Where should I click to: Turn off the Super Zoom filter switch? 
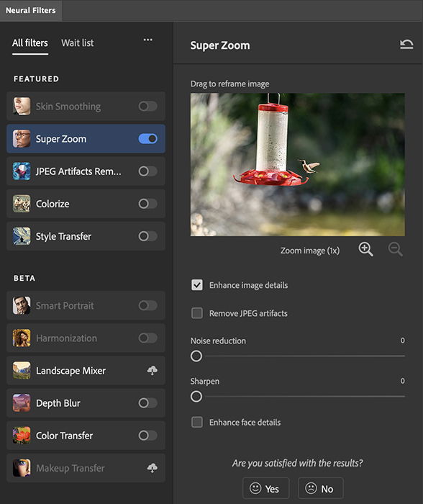[147, 139]
